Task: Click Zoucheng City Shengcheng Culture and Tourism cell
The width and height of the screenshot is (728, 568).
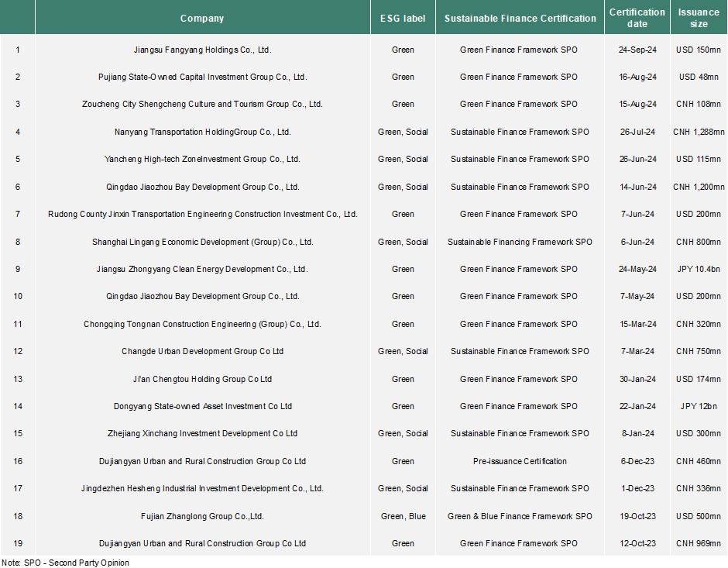Action: point(202,104)
